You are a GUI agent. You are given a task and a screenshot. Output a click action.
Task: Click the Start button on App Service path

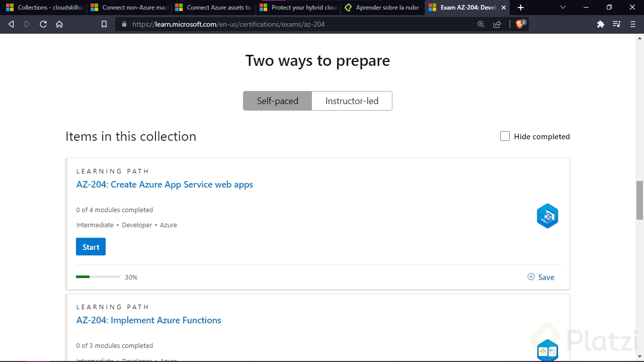click(91, 247)
